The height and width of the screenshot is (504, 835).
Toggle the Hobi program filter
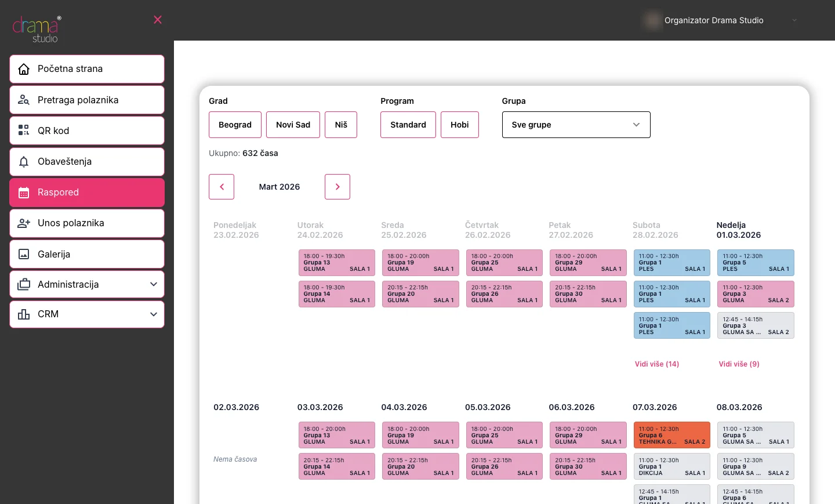click(x=460, y=125)
